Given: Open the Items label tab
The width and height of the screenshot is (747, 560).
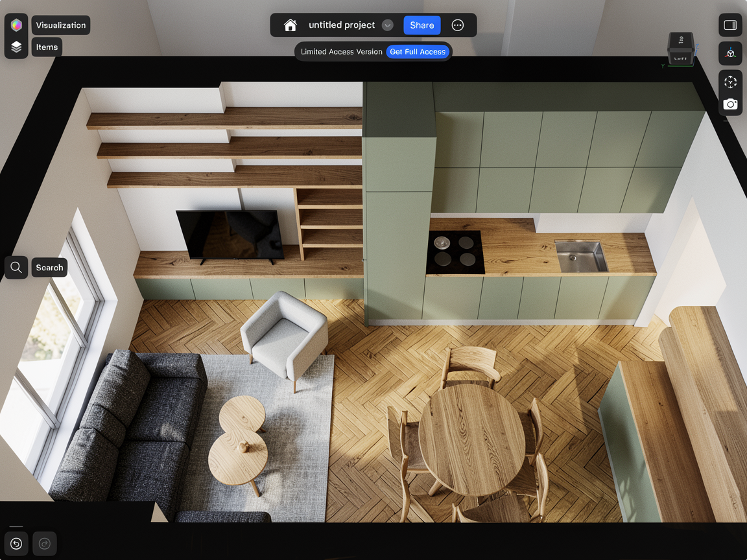Looking at the screenshot, I should coord(47,47).
